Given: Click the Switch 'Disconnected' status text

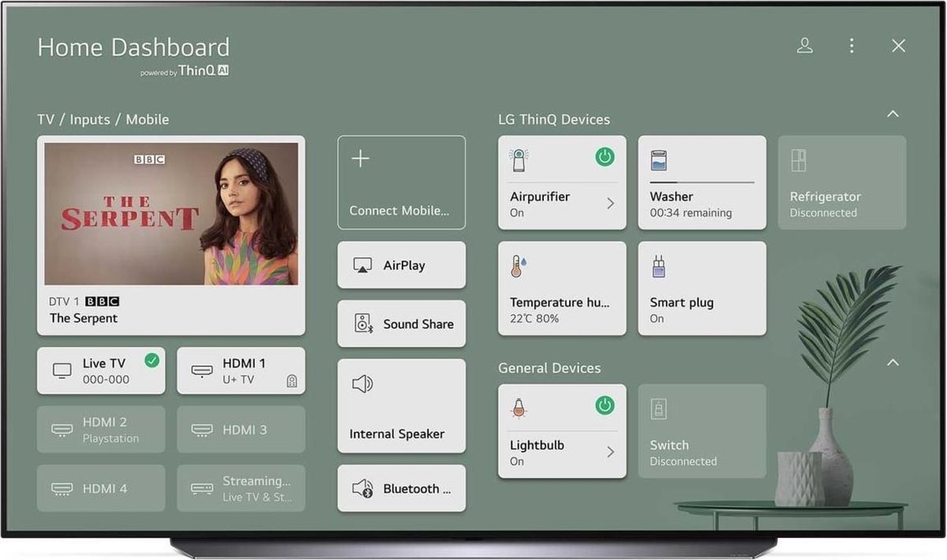Looking at the screenshot, I should point(683,461).
